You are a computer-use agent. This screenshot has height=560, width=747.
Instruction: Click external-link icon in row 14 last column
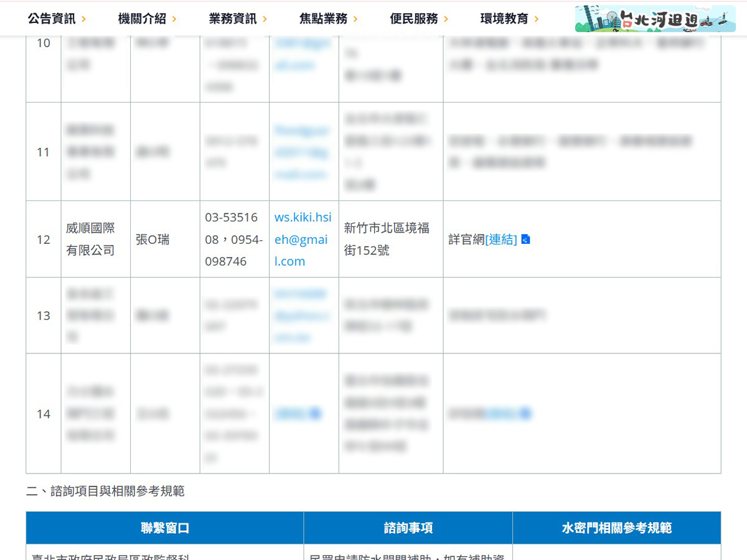tap(525, 414)
